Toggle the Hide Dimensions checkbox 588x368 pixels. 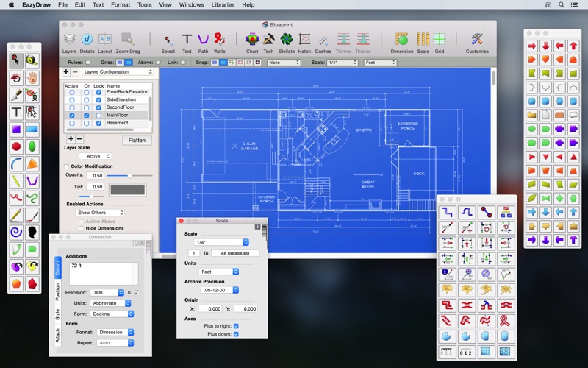point(82,228)
